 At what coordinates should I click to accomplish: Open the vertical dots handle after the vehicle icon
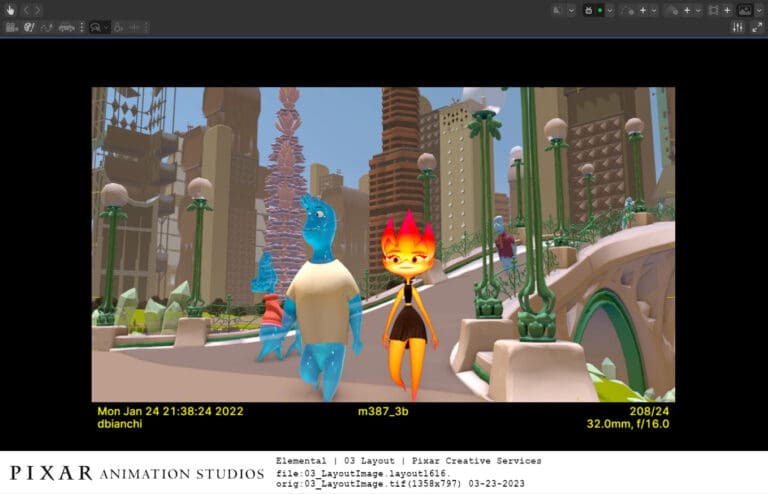click(x=82, y=27)
